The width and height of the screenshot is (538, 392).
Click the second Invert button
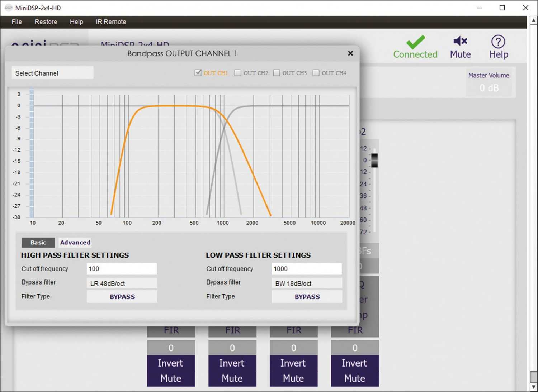pos(232,363)
